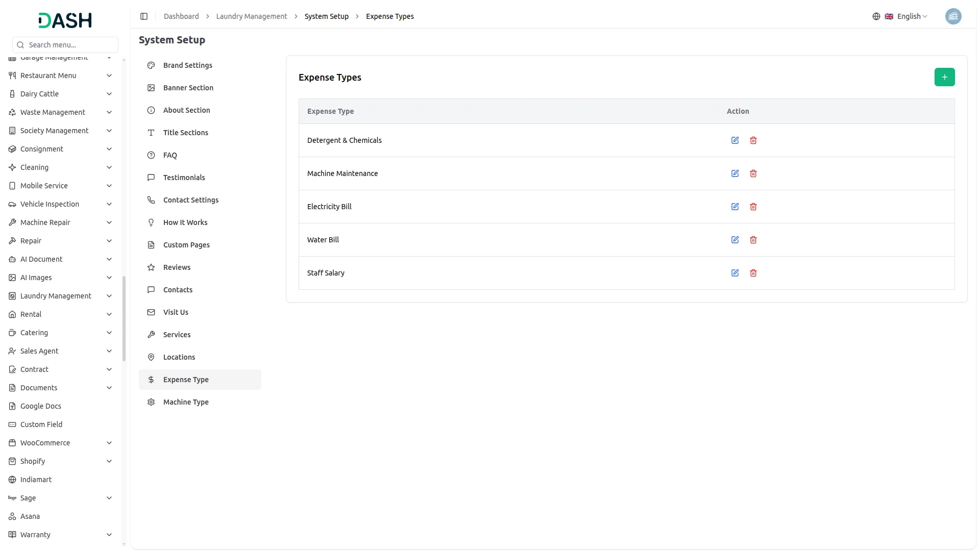This screenshot has width=980, height=551.
Task: Expand the Waste Management menu
Action: pos(61,112)
